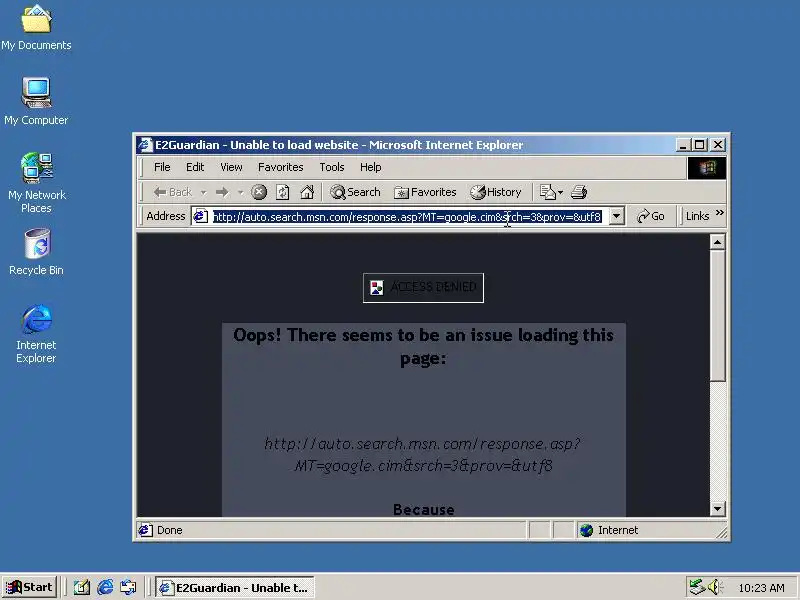The image size is (800, 600).
Task: Click the 'Oops!' heading text
Action: click(x=423, y=346)
